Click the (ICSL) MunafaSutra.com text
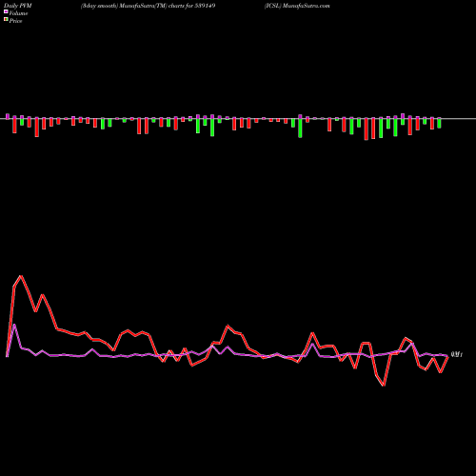The width and height of the screenshot is (476, 476). (x=297, y=6)
